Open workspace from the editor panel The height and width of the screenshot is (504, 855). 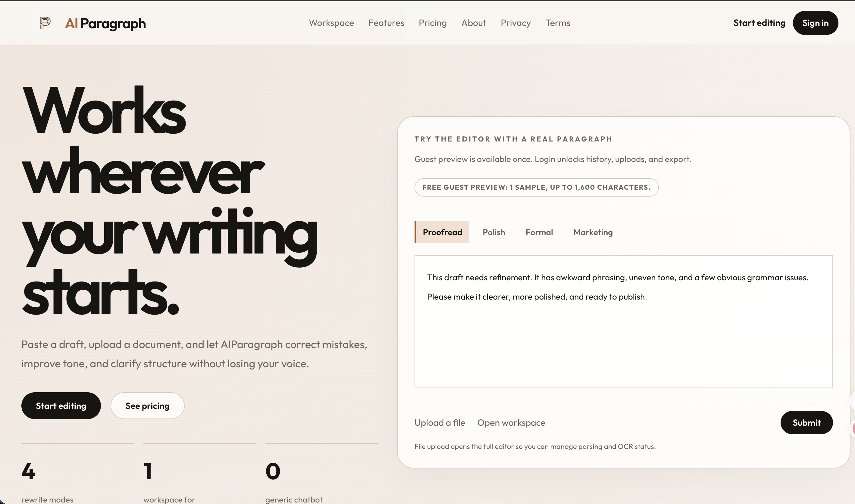coord(511,422)
